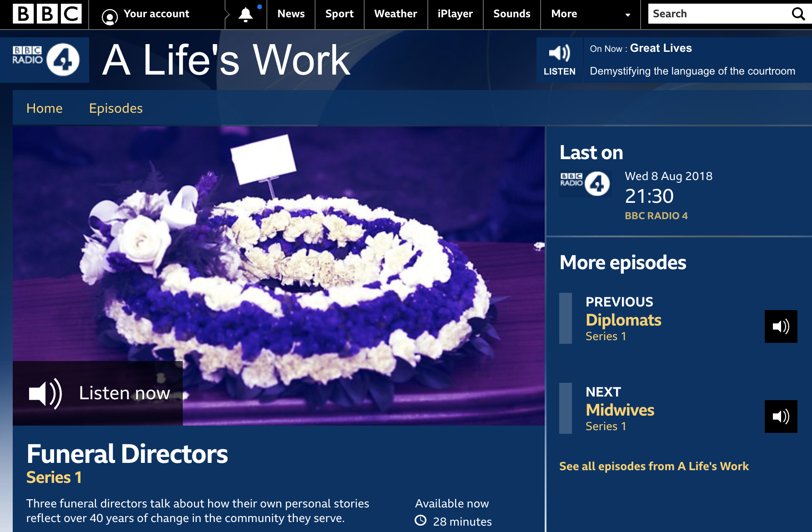Click the search magnifier icon

(x=798, y=14)
